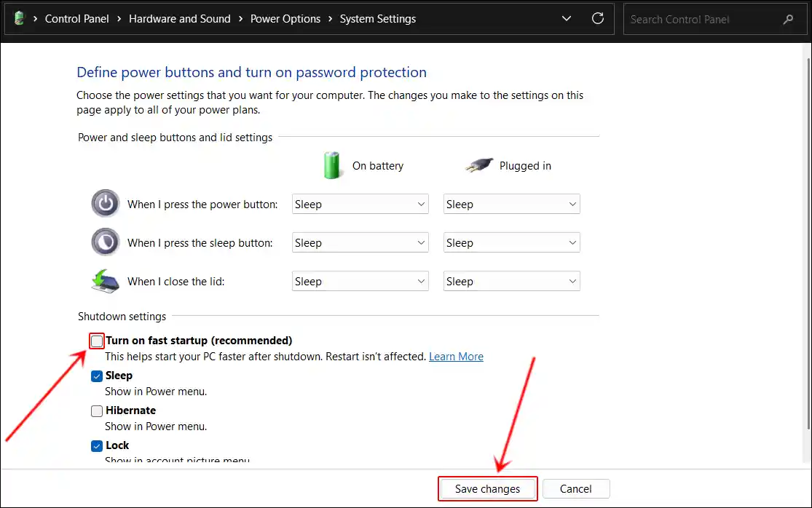The height and width of the screenshot is (508, 812).
Task: Click the plug icon beside Plugged in
Action: click(479, 165)
